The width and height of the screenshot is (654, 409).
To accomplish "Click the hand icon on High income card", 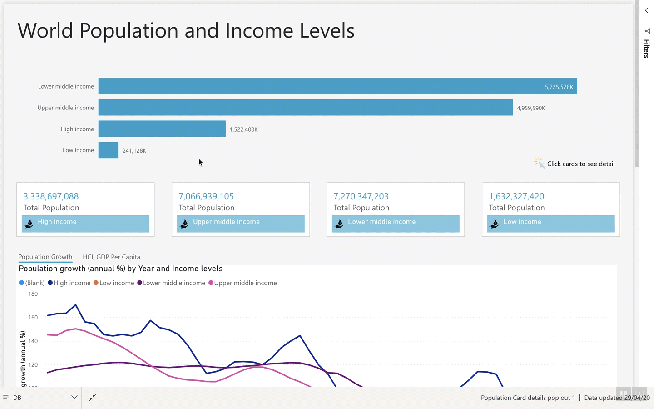I will 29,224.
